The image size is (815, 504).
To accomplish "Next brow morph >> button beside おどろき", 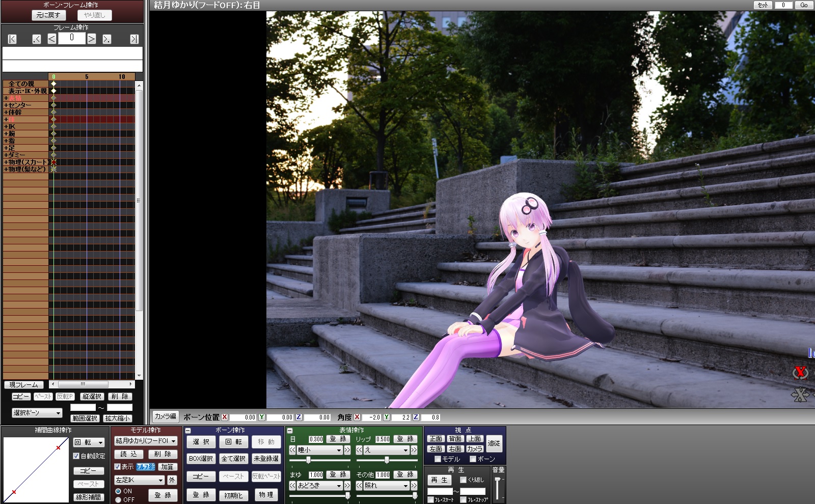I will pos(347,486).
